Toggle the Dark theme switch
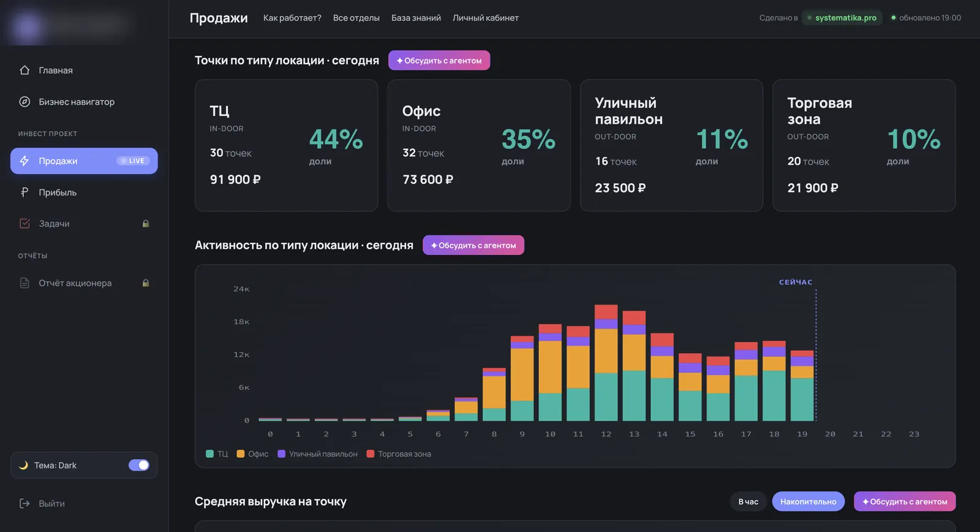 (139, 465)
